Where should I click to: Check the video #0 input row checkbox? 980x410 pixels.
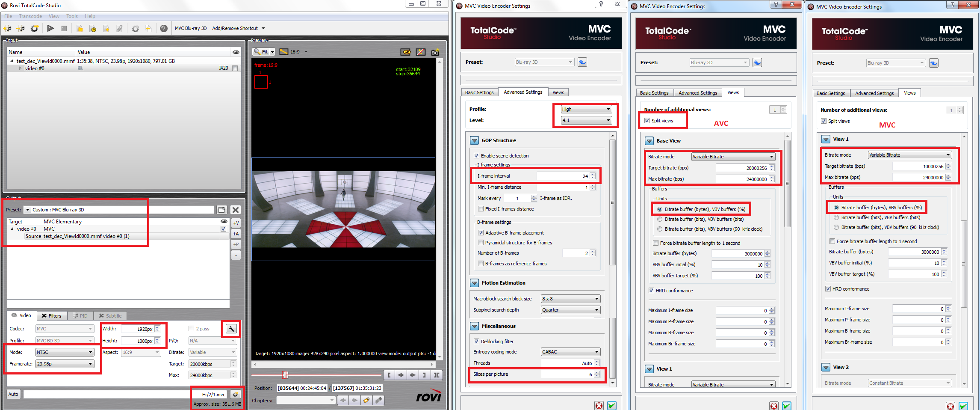235,68
